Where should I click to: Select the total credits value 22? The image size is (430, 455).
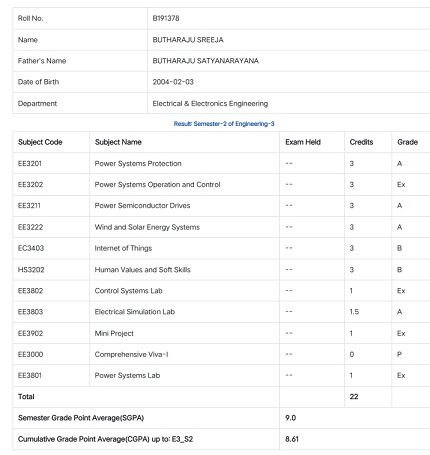click(x=354, y=397)
